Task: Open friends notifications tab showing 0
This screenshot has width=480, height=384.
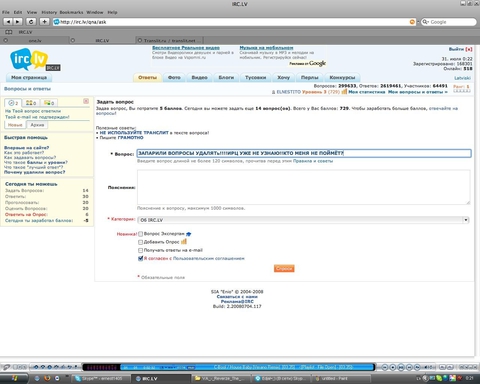Action: point(31,103)
